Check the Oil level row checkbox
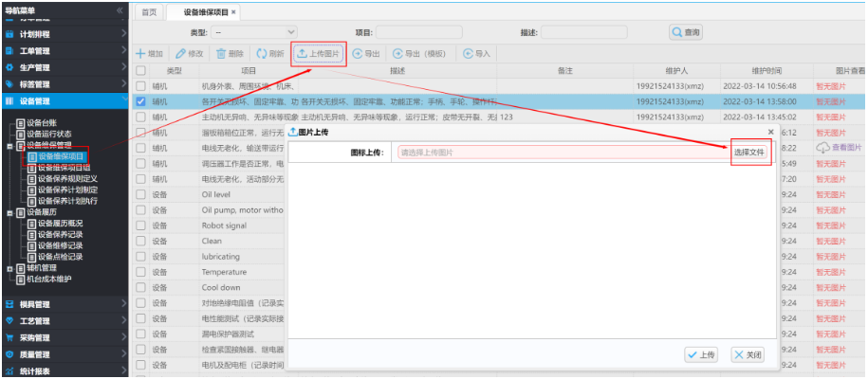The width and height of the screenshot is (868, 379). pos(141,195)
